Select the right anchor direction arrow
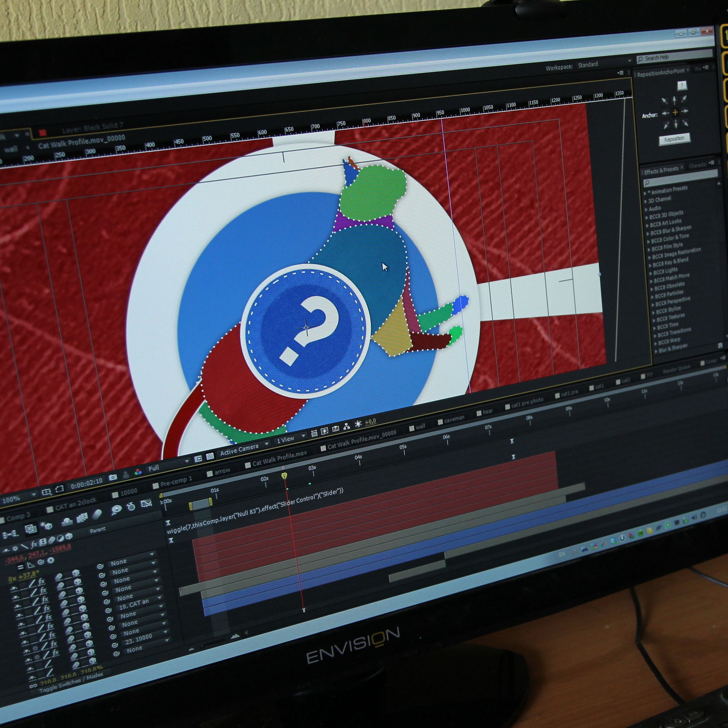728x728 pixels. [x=685, y=111]
